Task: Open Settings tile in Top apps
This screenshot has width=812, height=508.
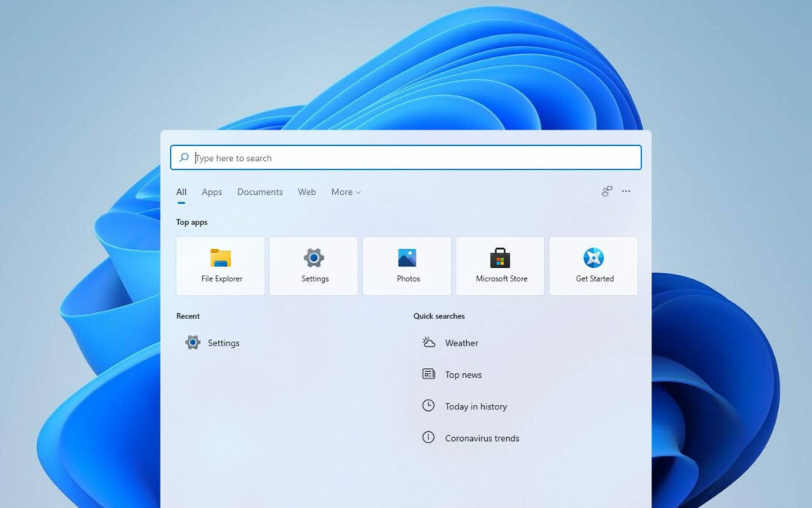Action: click(x=314, y=266)
